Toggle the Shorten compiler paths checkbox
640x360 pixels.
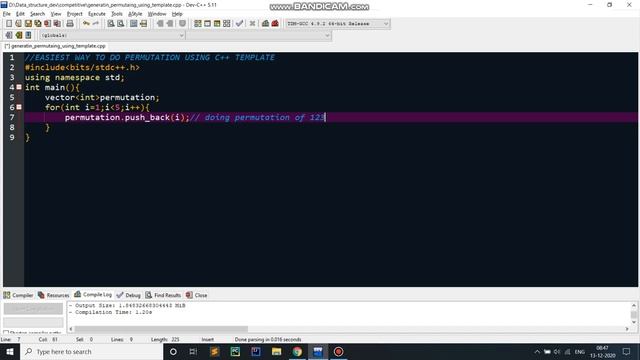click(6, 333)
